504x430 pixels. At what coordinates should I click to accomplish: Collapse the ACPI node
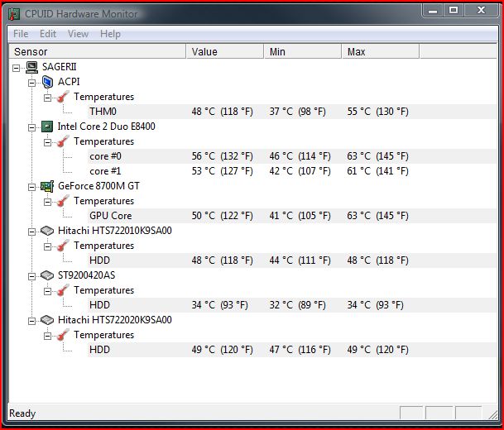(31, 83)
